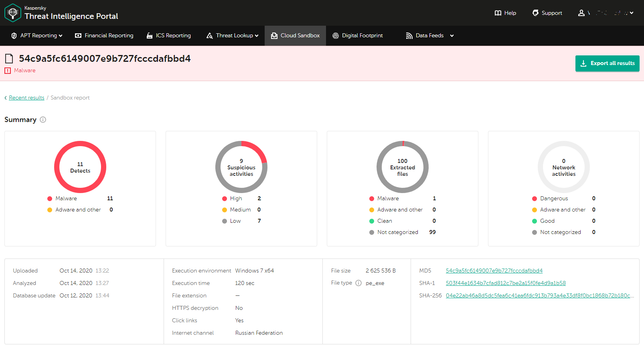Open the SHA-256 hash link
Image resolution: width=644 pixels, height=348 pixels.
tap(540, 296)
